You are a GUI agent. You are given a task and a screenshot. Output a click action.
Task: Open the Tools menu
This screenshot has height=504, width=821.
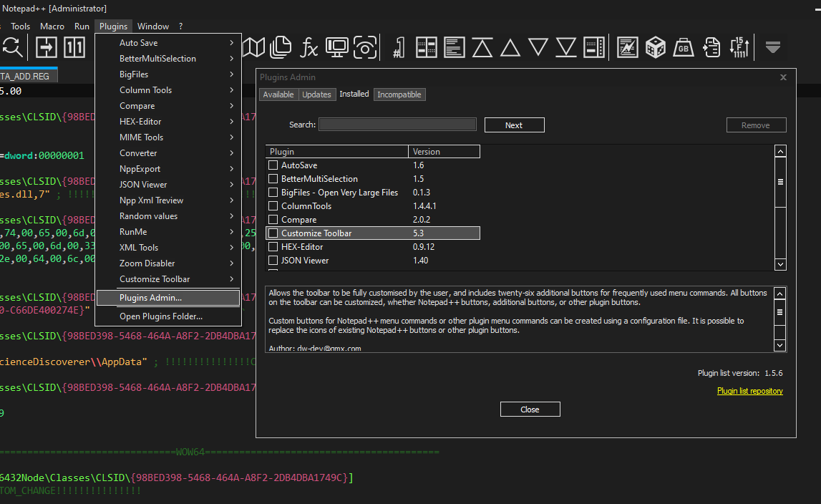(x=21, y=26)
